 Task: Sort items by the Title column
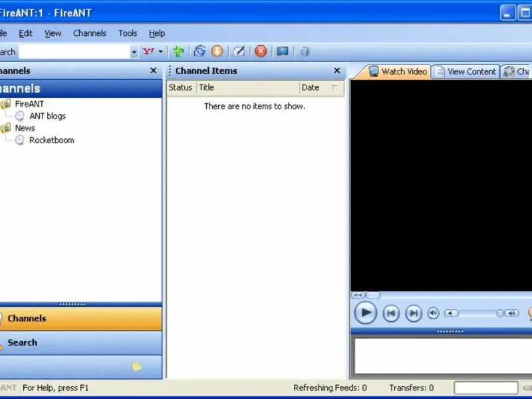(248, 88)
